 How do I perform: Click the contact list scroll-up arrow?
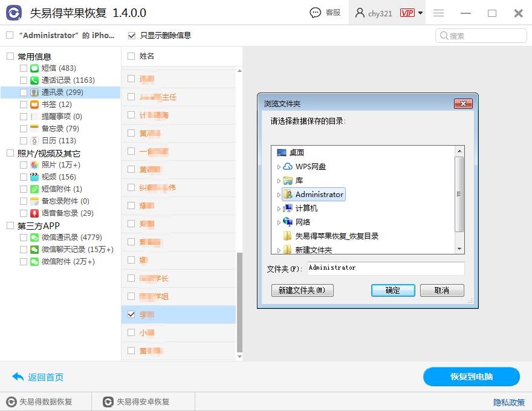point(239,71)
